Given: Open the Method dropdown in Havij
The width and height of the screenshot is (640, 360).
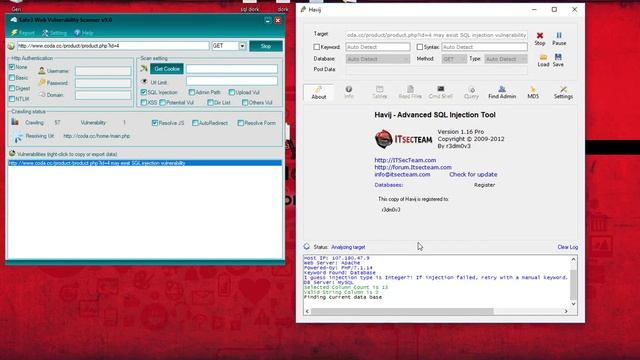Looking at the screenshot, I should [454, 59].
